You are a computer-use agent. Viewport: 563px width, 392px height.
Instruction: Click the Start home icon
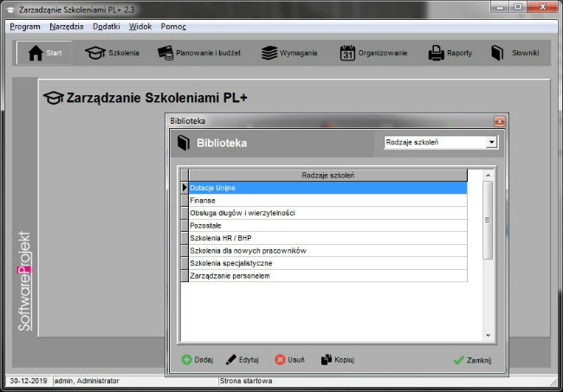(x=36, y=53)
